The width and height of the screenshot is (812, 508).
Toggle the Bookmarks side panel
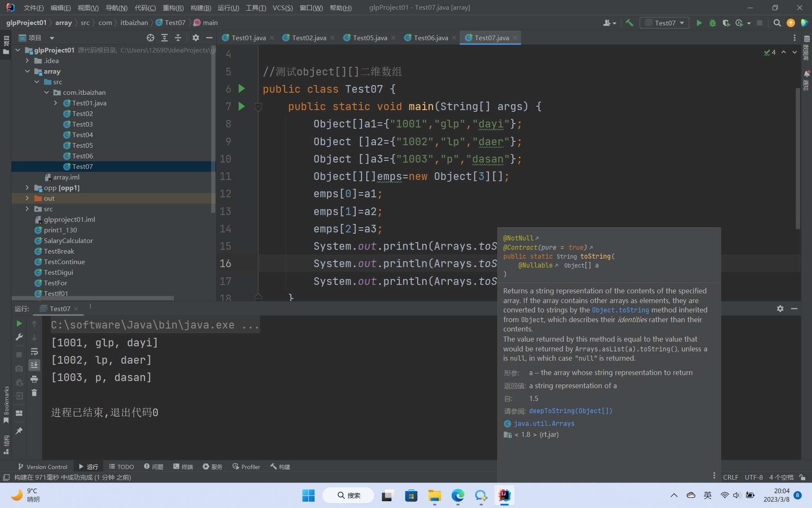point(6,404)
